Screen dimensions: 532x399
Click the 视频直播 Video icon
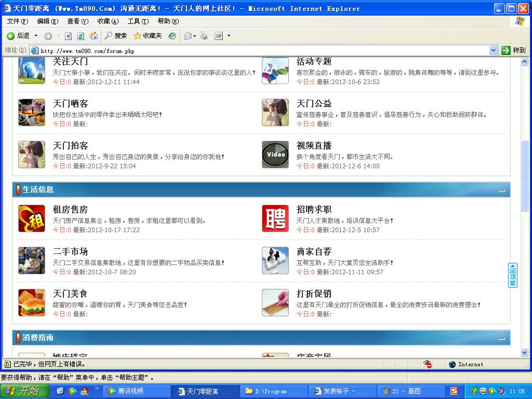[275, 155]
